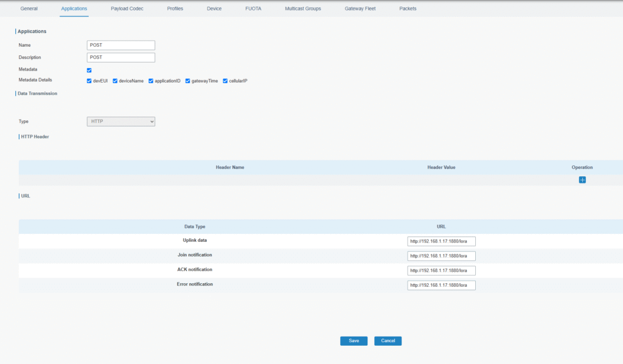Toggle the gatewayTime checkbox

tap(188, 81)
